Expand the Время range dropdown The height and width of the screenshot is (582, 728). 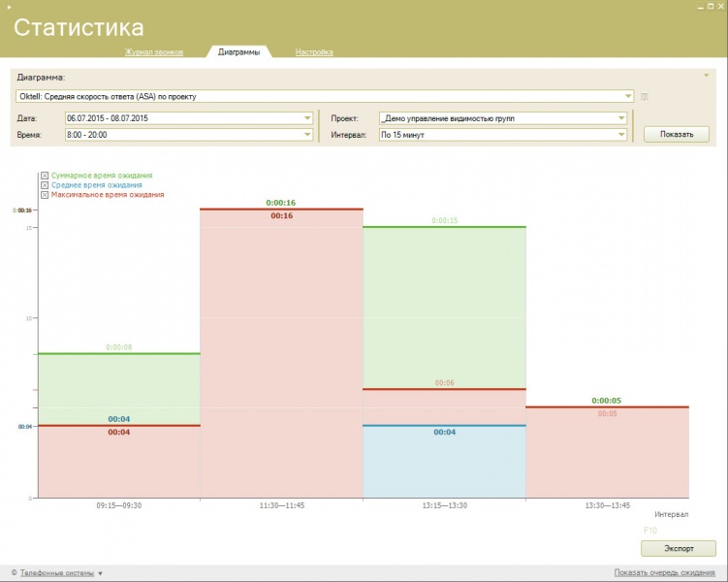pyautogui.click(x=307, y=135)
